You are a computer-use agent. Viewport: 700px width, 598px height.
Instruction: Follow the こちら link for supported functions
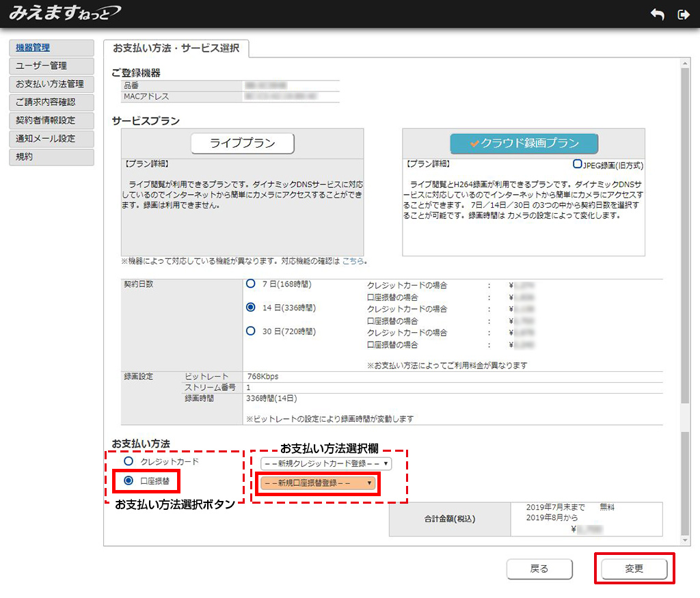(353, 261)
